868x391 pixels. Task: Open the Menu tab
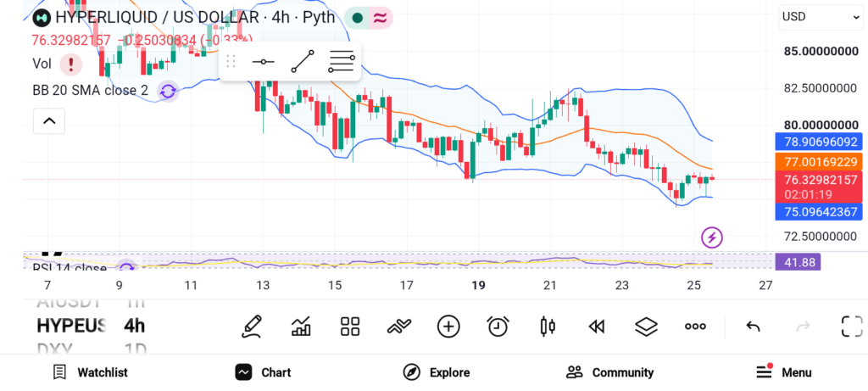[x=783, y=372]
